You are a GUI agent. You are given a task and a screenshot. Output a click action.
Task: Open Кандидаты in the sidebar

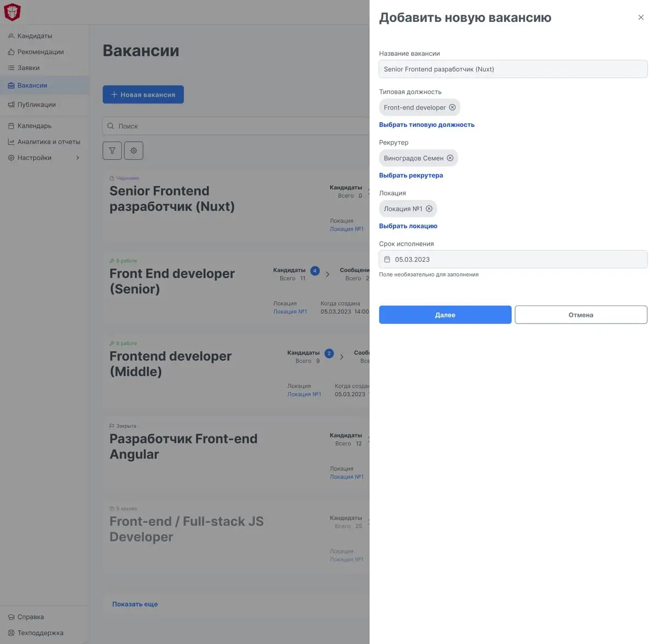34,36
